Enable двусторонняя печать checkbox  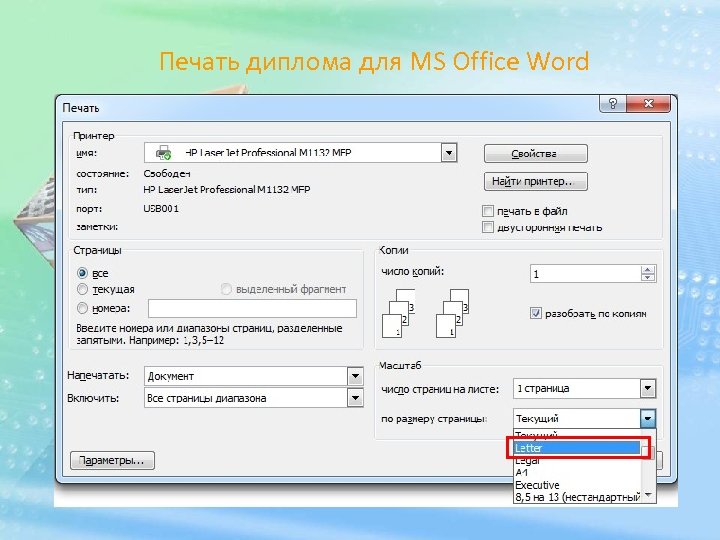(x=488, y=227)
